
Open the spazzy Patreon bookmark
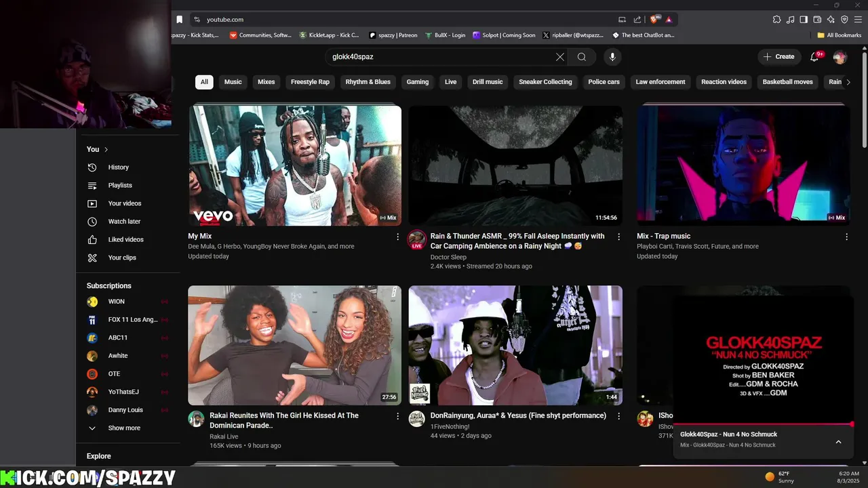tap(393, 35)
